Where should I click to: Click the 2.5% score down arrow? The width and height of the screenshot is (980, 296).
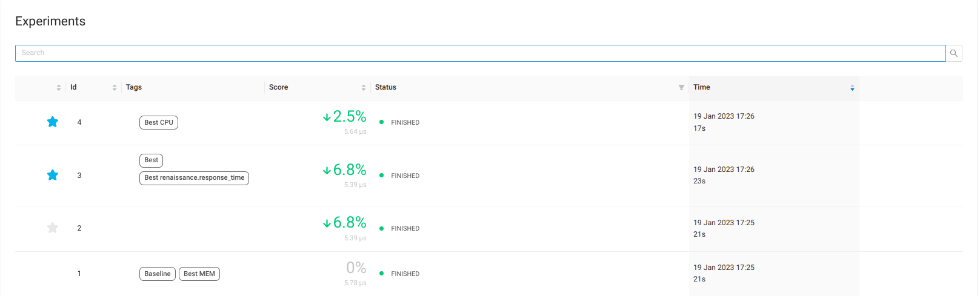(327, 117)
